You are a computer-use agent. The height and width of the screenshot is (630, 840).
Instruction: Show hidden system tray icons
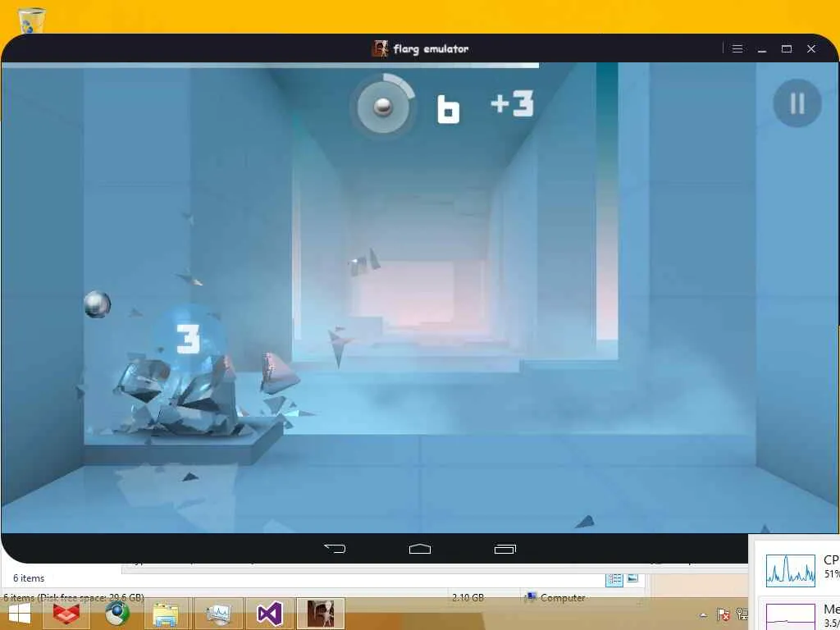point(703,615)
